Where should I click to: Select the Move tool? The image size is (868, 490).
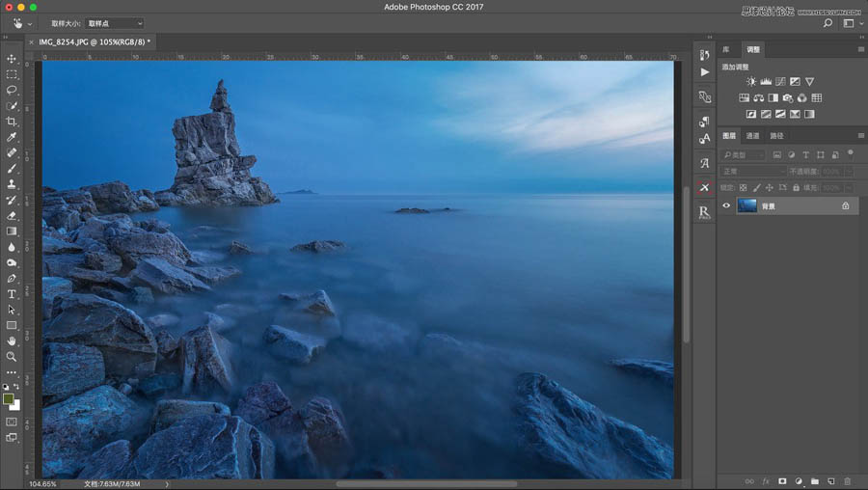11,58
